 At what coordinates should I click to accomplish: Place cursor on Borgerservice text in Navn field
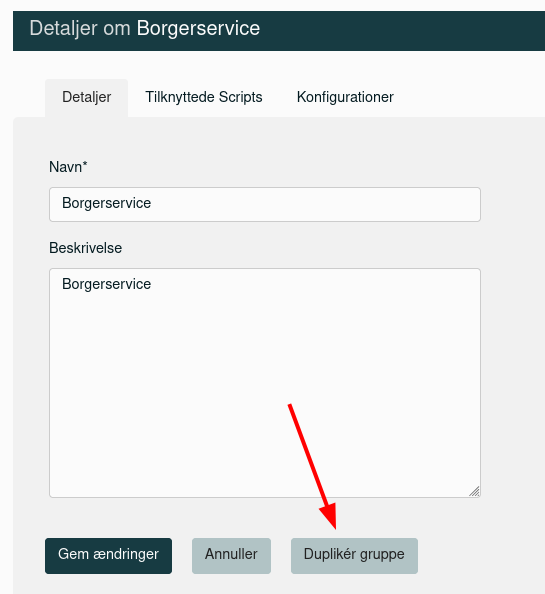tap(106, 203)
